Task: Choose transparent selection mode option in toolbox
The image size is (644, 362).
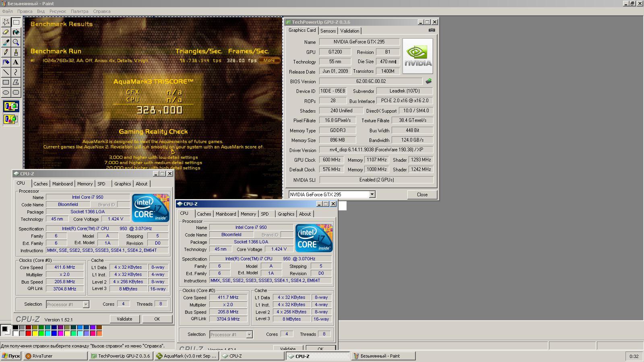Action: [11, 119]
